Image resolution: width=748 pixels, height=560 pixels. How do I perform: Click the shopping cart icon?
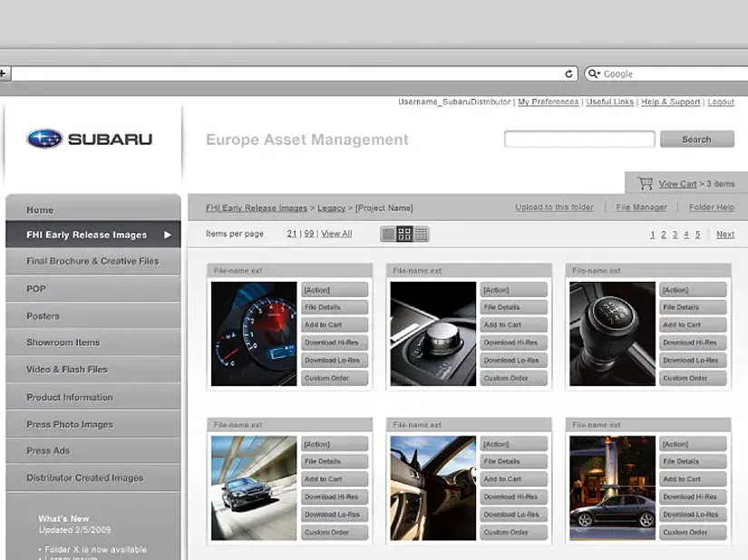click(645, 183)
